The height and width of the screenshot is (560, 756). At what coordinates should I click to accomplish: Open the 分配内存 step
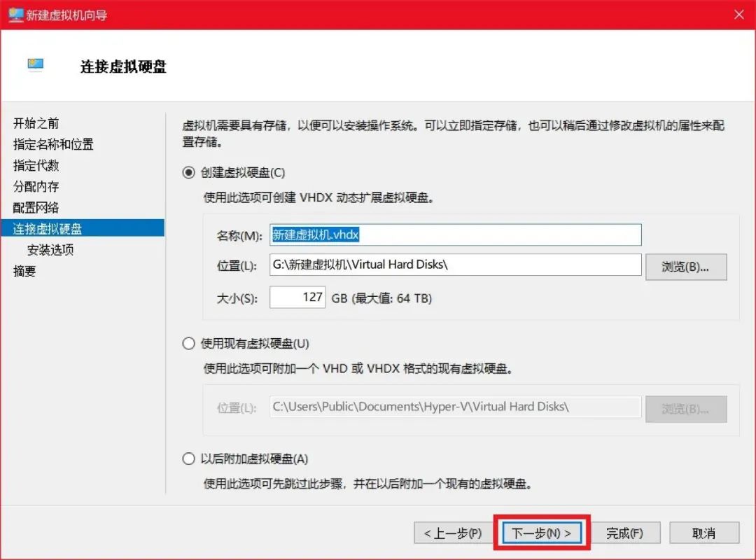pos(36,187)
